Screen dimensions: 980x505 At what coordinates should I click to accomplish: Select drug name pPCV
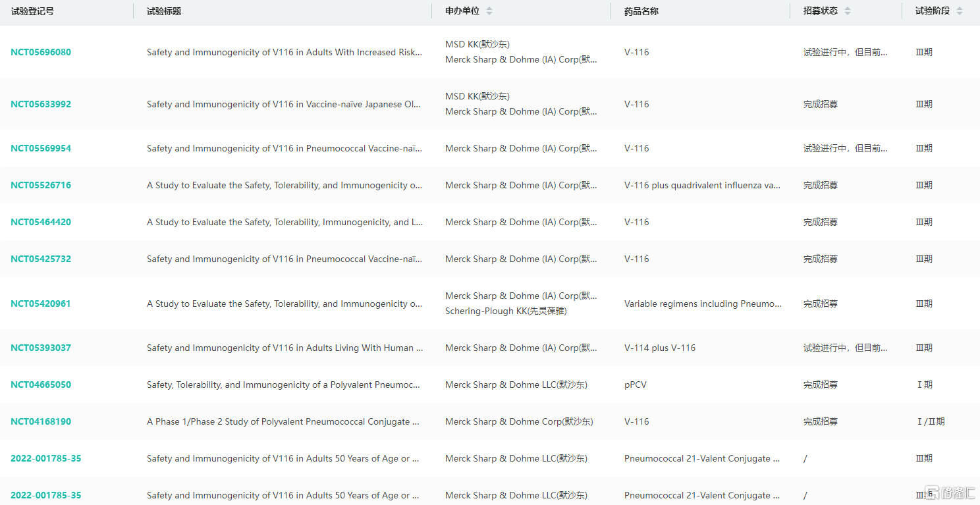point(636,385)
